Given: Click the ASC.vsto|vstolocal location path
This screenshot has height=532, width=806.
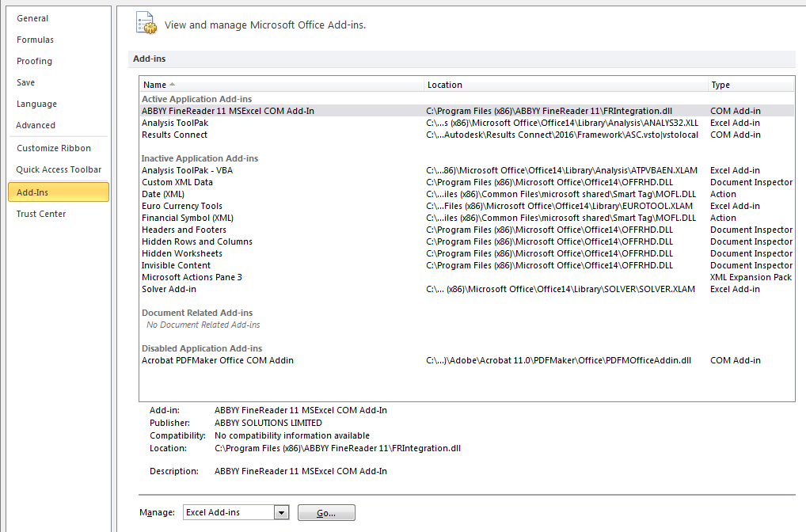Looking at the screenshot, I should click(x=562, y=135).
